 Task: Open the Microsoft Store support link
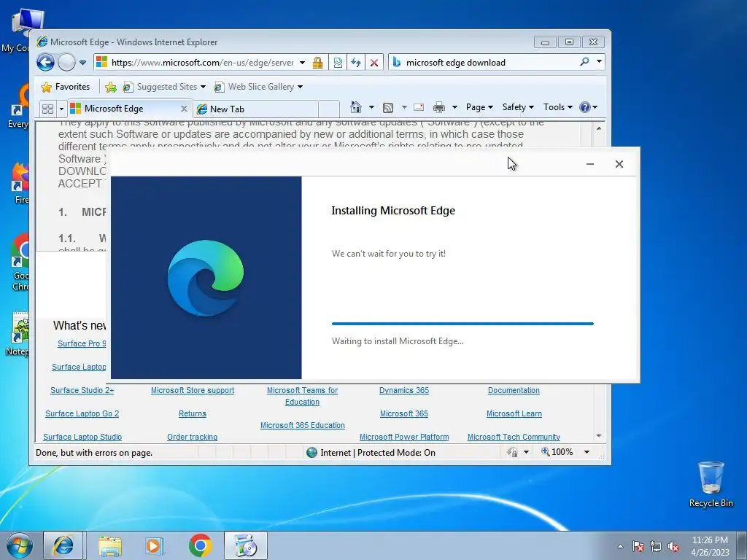tap(193, 390)
